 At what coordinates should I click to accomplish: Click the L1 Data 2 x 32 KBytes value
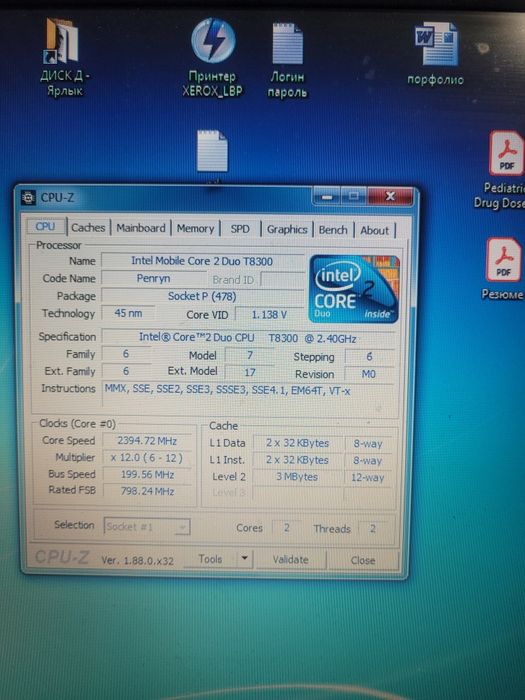pyautogui.click(x=297, y=443)
